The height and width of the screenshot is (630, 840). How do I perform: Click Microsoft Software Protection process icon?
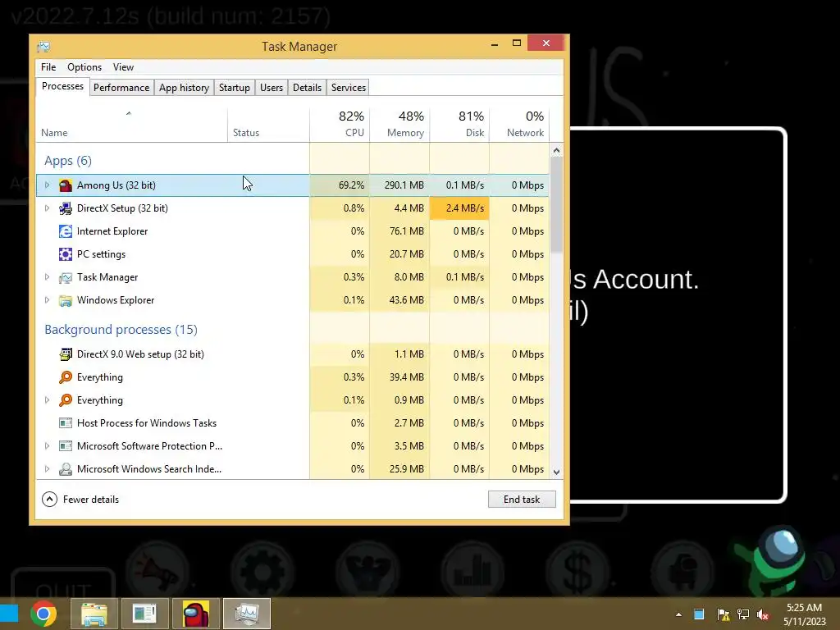pyautogui.click(x=66, y=446)
